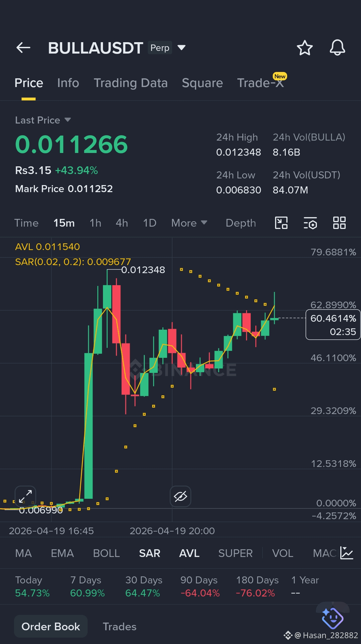Go back using the left arrow

pos(23,48)
